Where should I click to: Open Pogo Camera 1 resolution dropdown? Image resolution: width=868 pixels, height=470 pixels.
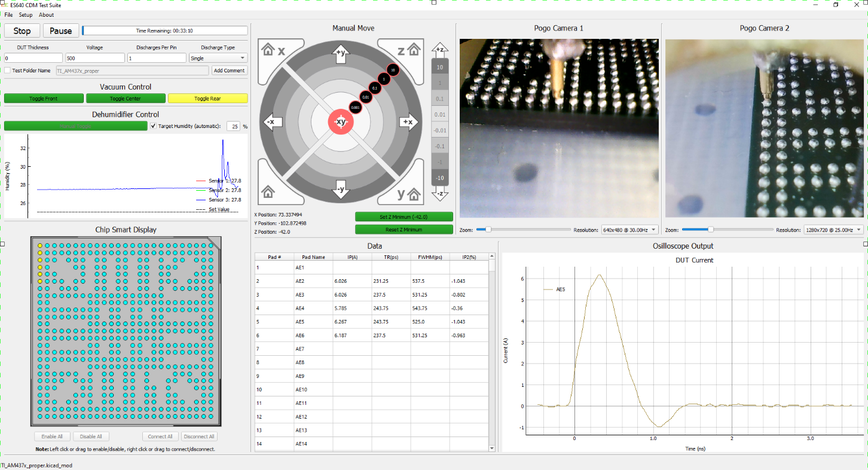click(629, 230)
